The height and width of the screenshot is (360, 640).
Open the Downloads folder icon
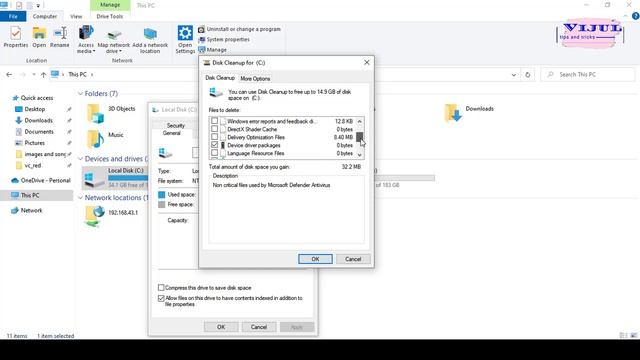tap(453, 113)
